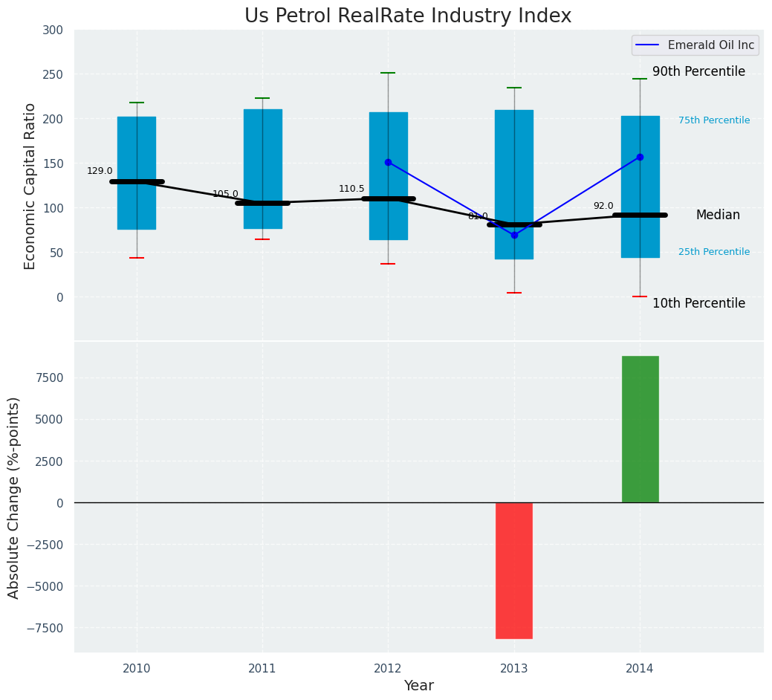Click the Emerald Oil data point for 2012
772x700 pixels.
pyautogui.click(x=388, y=162)
